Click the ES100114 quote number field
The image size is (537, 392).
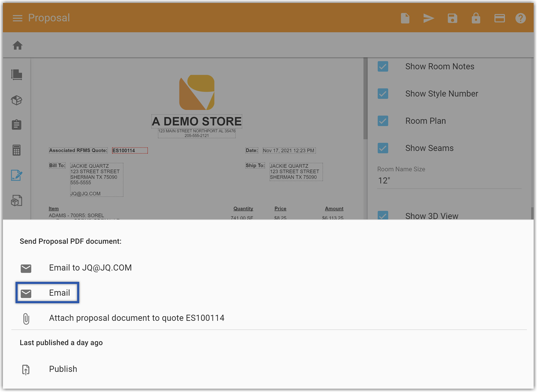point(130,150)
